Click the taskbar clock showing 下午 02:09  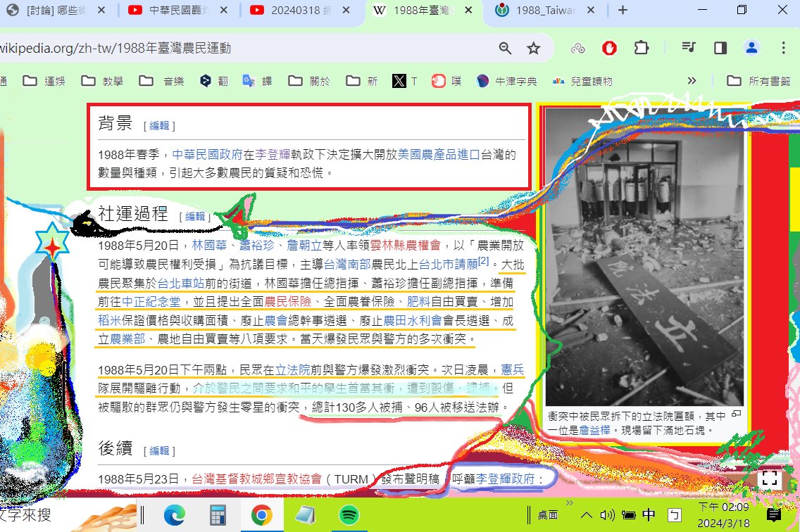pos(723,515)
